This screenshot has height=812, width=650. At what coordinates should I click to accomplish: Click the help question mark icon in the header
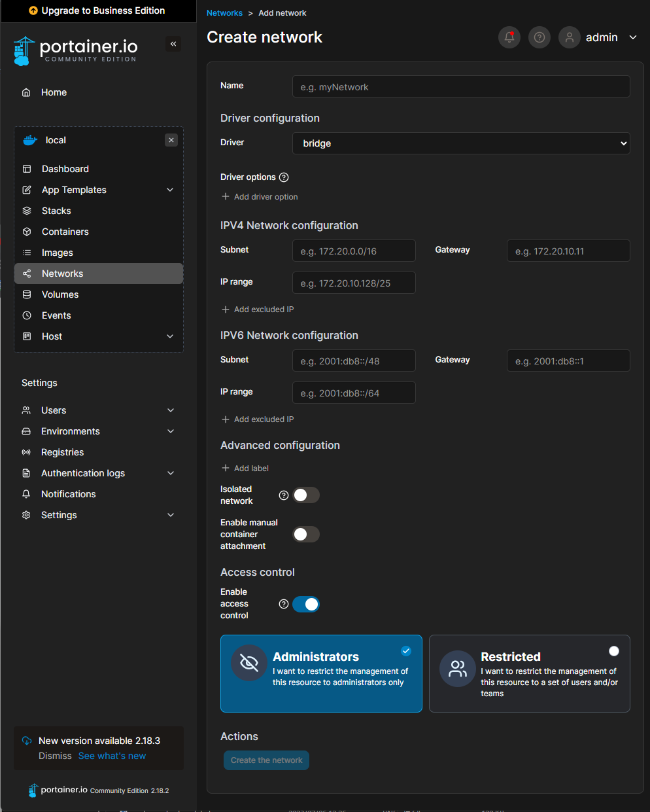(x=539, y=37)
